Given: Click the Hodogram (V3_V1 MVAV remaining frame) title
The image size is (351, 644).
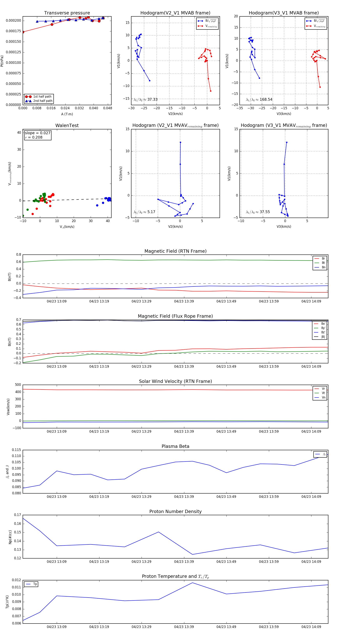Looking at the screenshot, I should click(284, 125).
